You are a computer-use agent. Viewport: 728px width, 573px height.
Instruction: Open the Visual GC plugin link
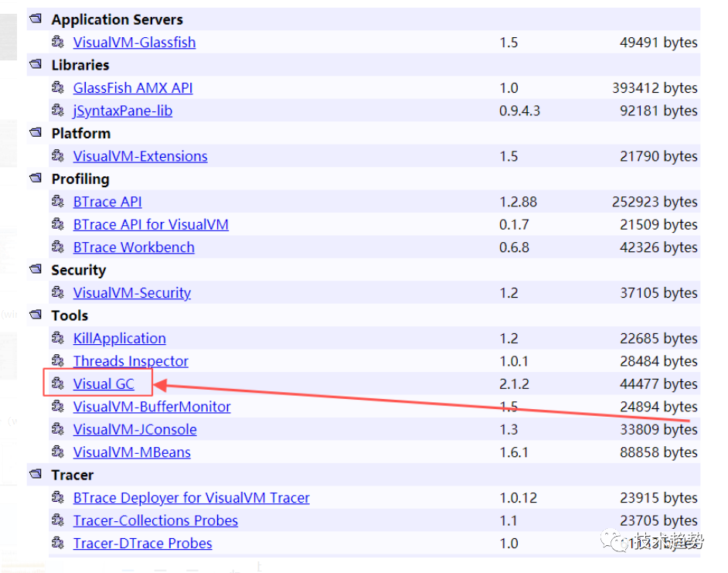(x=104, y=384)
